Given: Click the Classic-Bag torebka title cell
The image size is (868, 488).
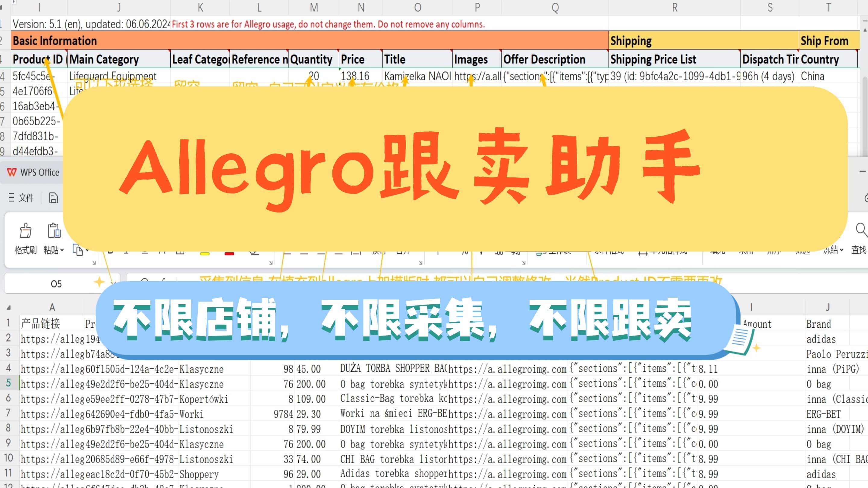Looking at the screenshot, I should [393, 399].
